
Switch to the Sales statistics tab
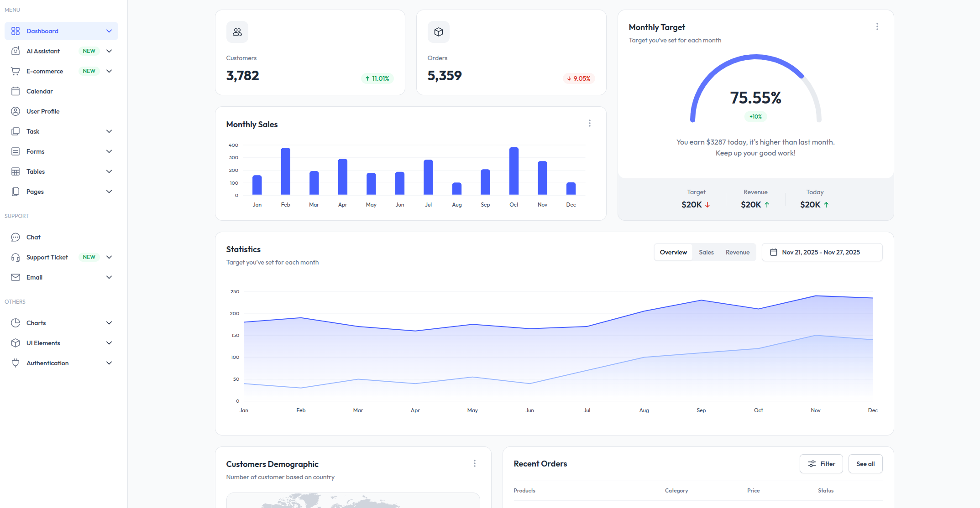[x=706, y=252]
